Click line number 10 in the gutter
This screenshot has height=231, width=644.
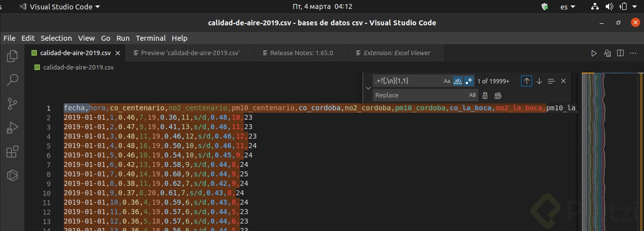click(47, 193)
